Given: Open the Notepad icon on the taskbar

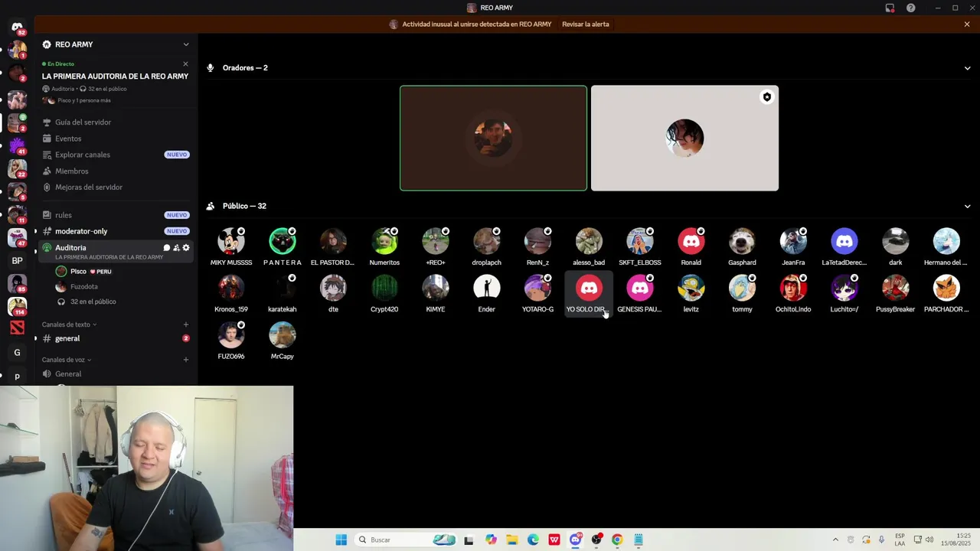Looking at the screenshot, I should coord(638,540).
